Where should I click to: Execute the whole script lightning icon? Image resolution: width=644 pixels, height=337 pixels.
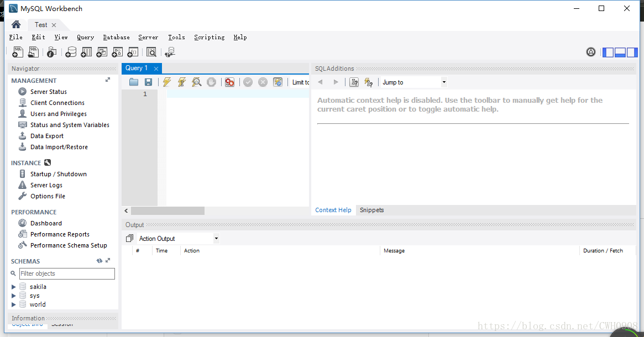coord(166,82)
